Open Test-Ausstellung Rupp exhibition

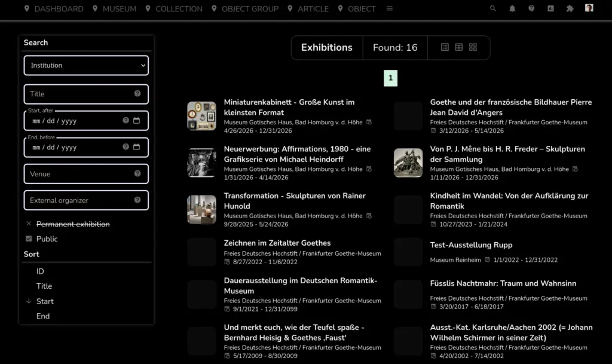471,245
